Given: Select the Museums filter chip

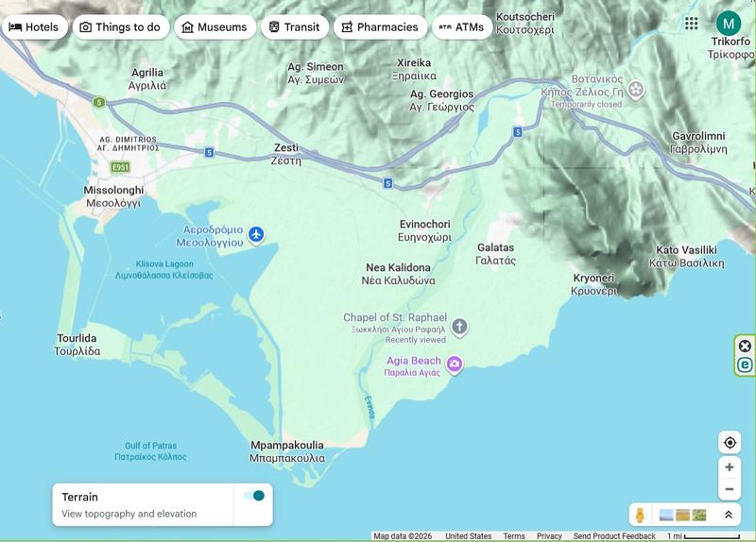Looking at the screenshot, I should pyautogui.click(x=215, y=27).
